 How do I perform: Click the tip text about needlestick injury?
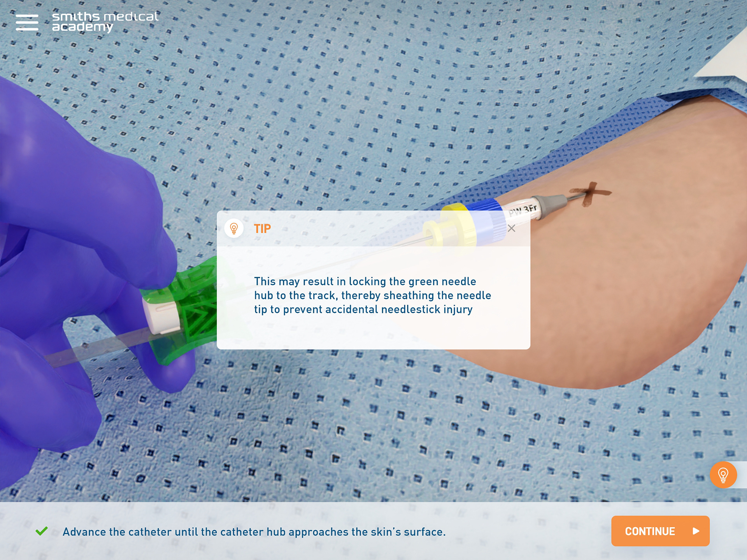[372, 295]
